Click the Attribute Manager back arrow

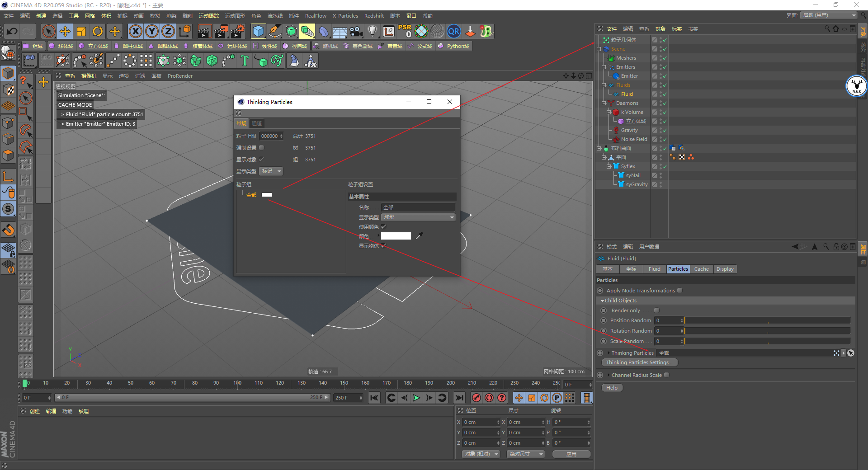pos(796,247)
